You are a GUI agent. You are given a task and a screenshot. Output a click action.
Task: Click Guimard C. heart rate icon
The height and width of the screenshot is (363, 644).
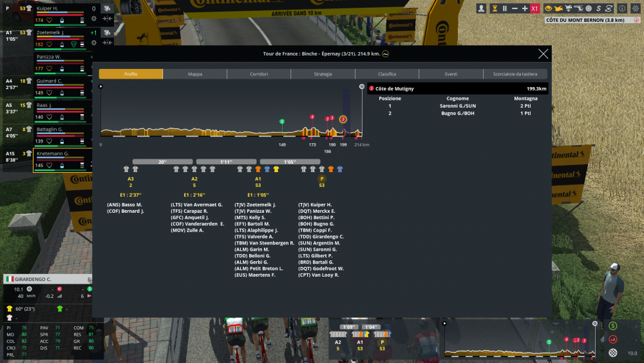(50, 92)
